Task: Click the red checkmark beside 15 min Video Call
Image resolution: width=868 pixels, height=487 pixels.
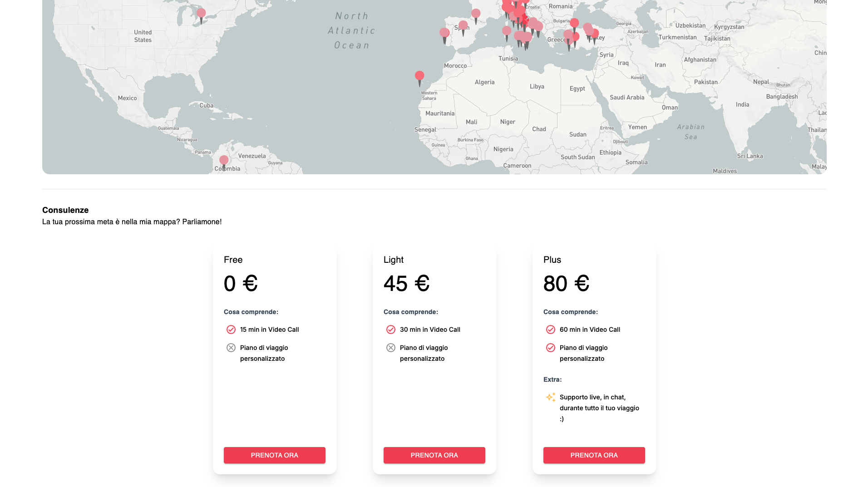Action: [x=231, y=330]
